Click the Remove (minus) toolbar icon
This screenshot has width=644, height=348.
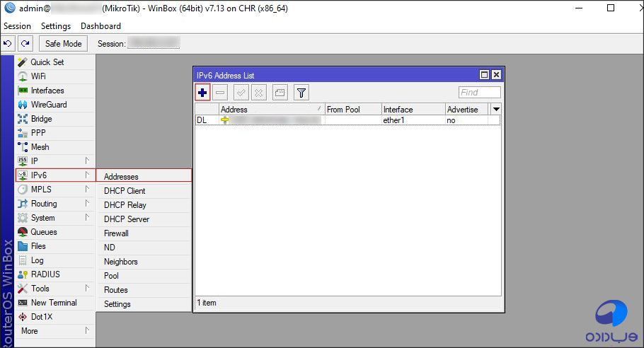(220, 93)
